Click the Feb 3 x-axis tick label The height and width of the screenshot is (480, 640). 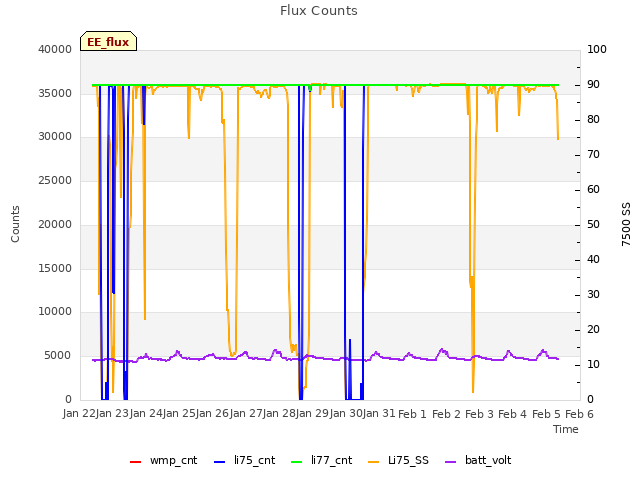click(x=479, y=414)
